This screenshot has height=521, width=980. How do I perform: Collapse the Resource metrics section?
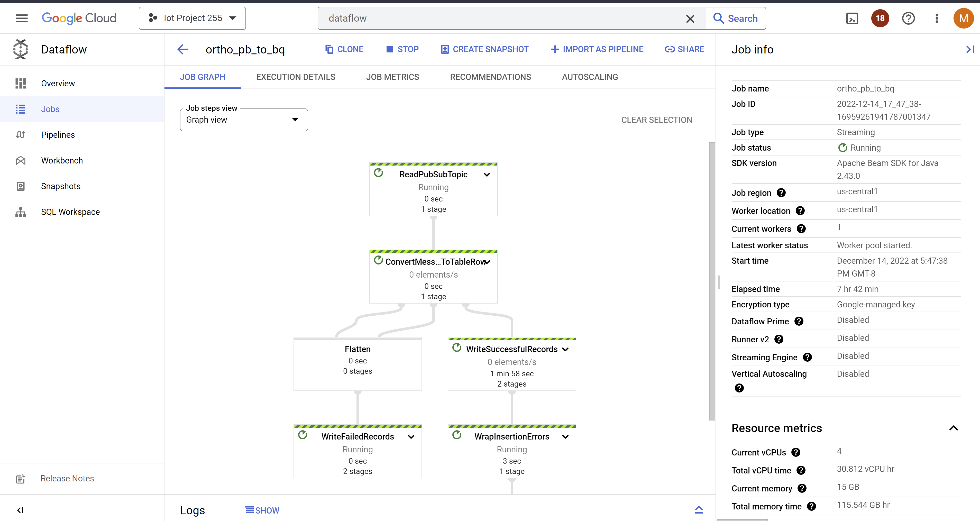(953, 428)
